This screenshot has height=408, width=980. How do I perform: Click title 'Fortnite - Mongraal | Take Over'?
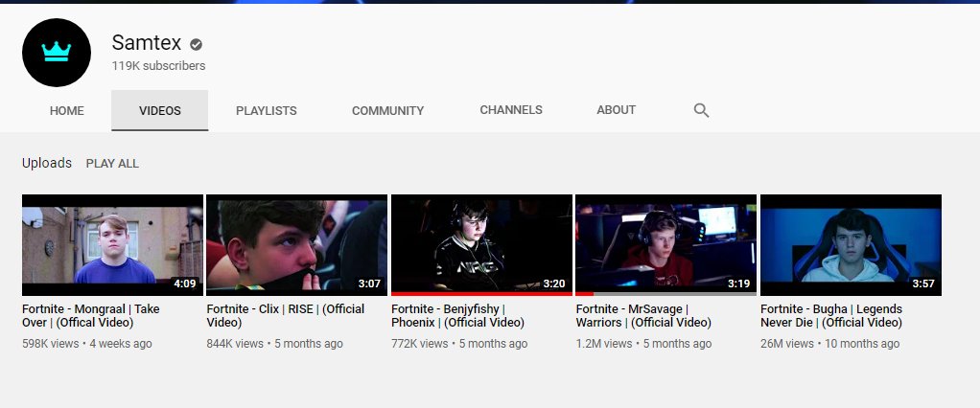(x=91, y=316)
